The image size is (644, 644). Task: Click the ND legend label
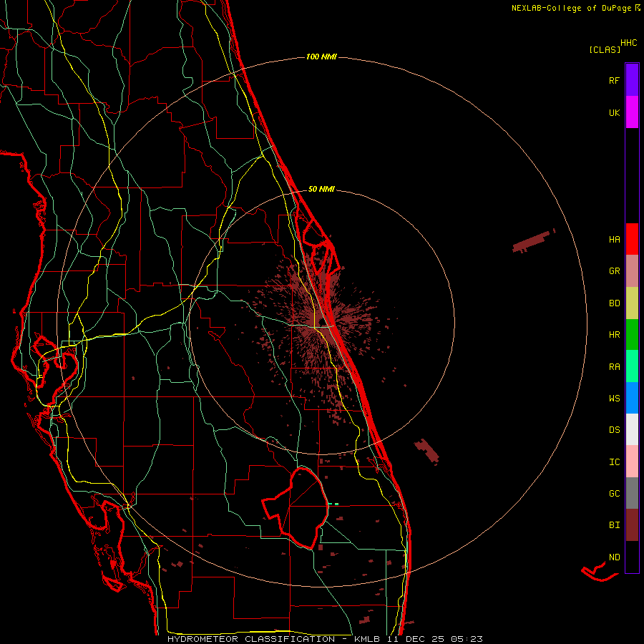[614, 557]
